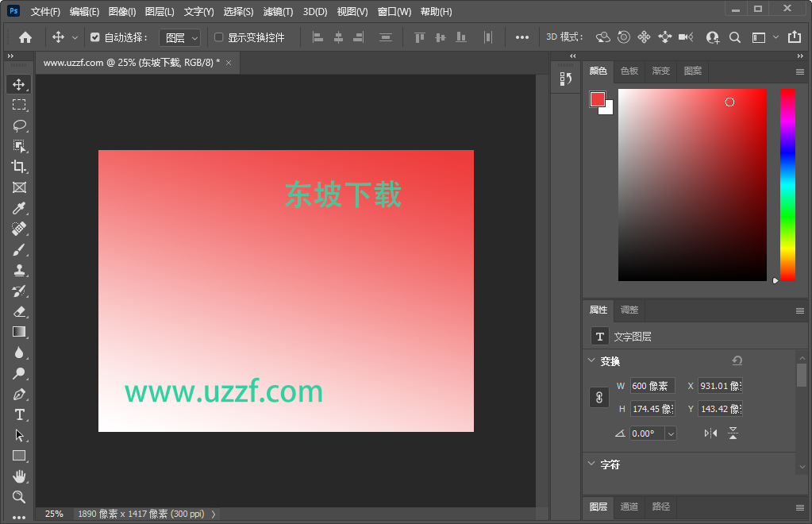Pick a hue on the vertical color slider
The width and height of the screenshot is (812, 524).
click(787, 183)
